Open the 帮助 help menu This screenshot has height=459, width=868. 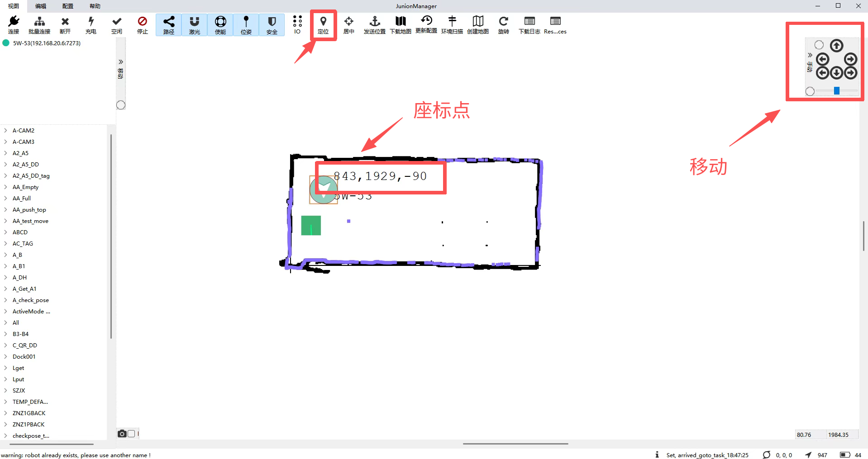coord(95,6)
